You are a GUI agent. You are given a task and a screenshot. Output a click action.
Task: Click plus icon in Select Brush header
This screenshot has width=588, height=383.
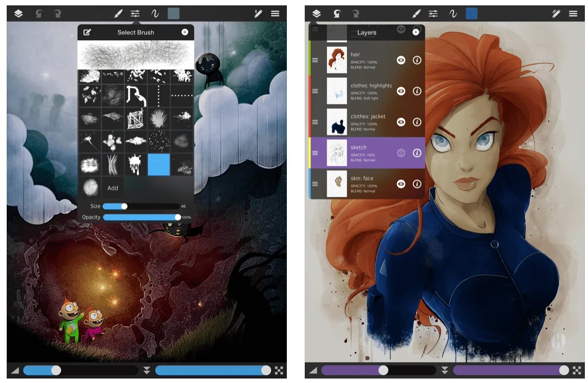pyautogui.click(x=185, y=32)
